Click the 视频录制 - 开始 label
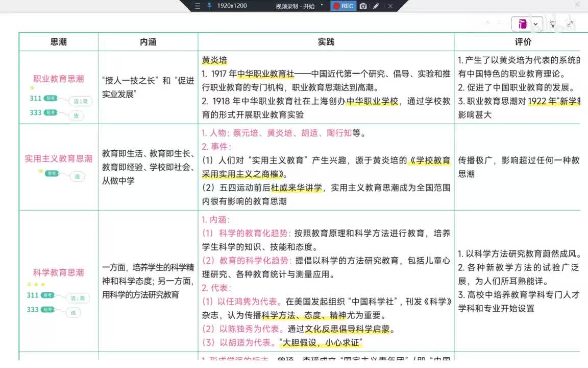The height and width of the screenshot is (368, 588). [x=295, y=6]
